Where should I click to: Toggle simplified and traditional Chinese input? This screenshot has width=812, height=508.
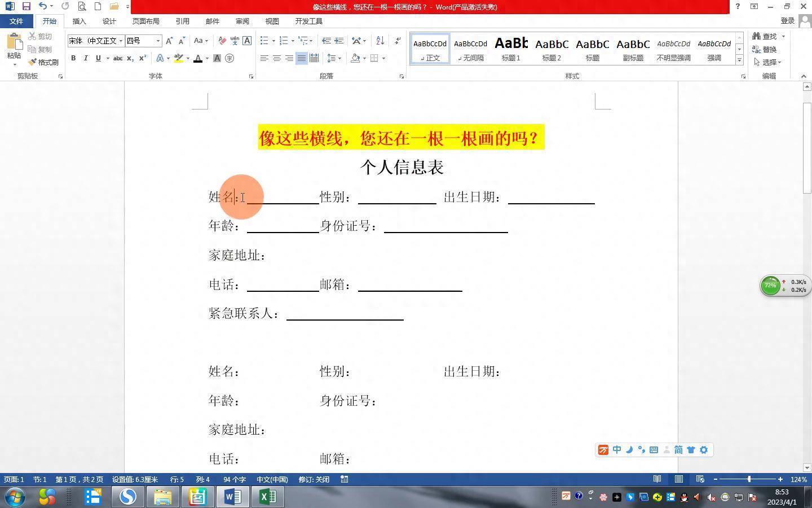tap(678, 449)
